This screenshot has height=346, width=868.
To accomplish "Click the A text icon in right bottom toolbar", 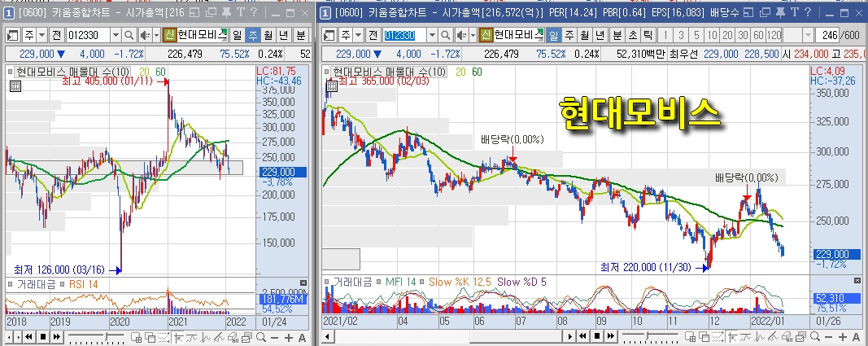I will coord(856,337).
